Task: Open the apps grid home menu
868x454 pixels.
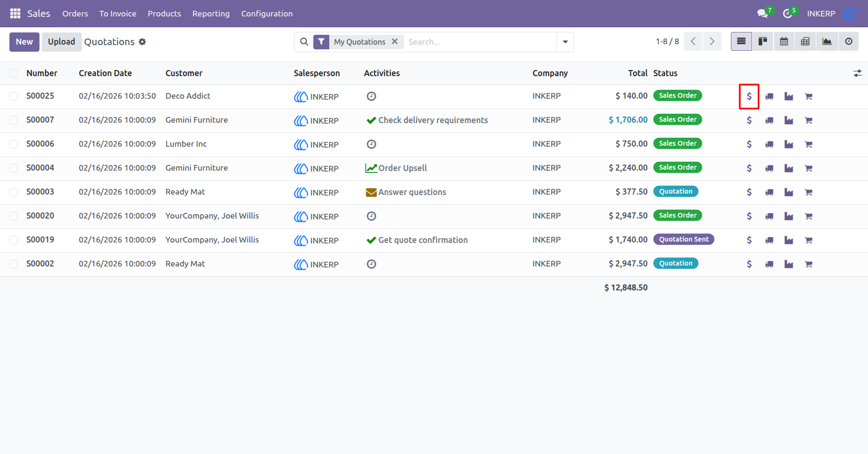Action: [x=15, y=14]
